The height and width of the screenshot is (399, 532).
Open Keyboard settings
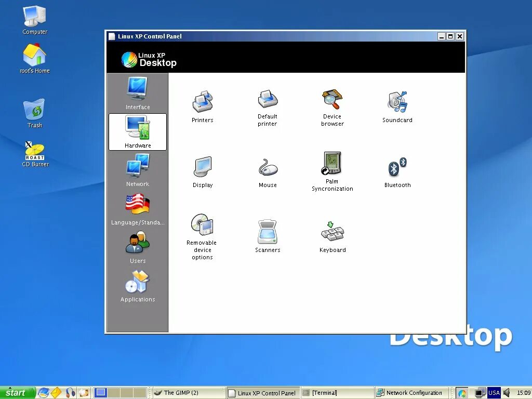click(x=332, y=237)
